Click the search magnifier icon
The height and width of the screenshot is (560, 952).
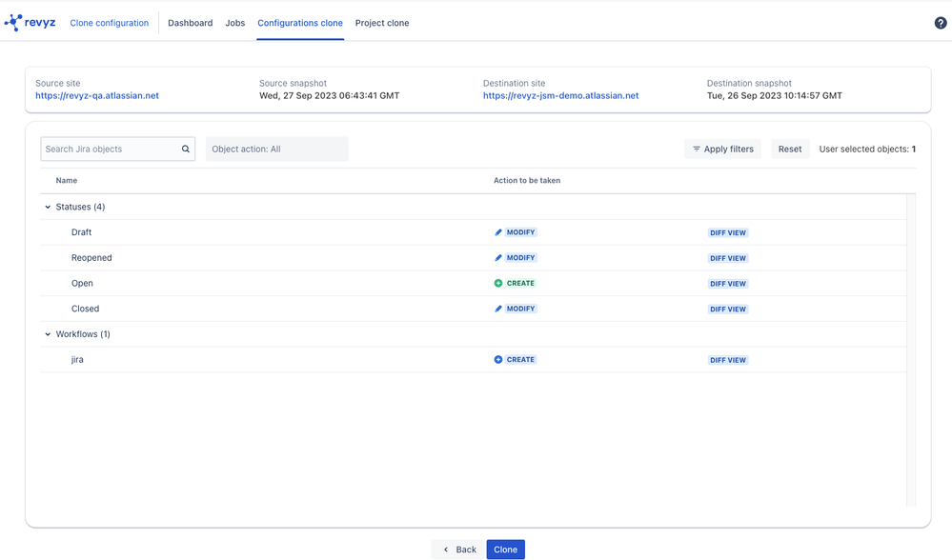(x=186, y=149)
